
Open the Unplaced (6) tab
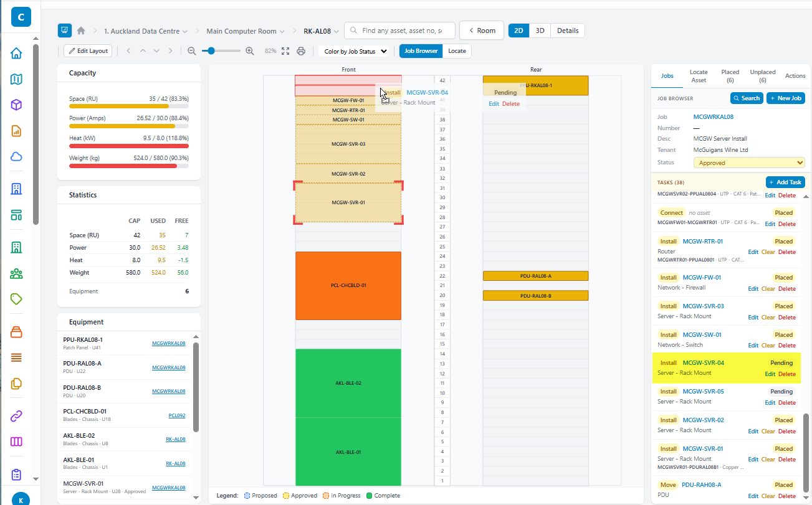pos(762,76)
